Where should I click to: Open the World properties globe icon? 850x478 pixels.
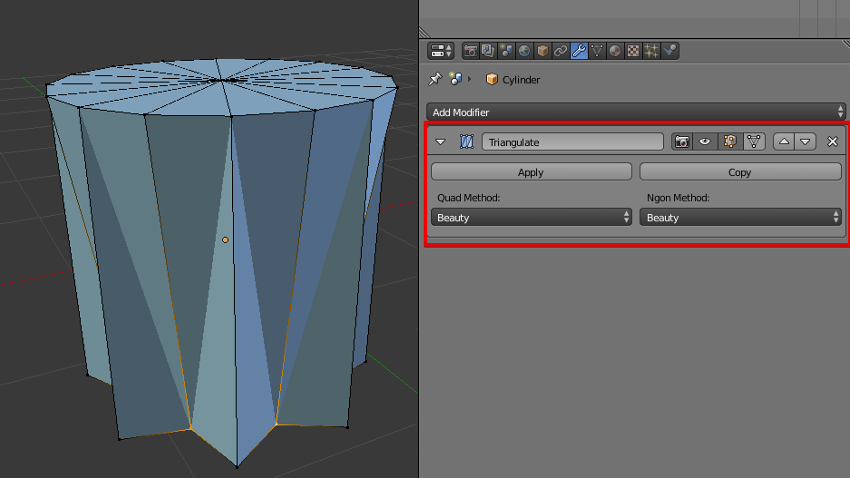[524, 50]
